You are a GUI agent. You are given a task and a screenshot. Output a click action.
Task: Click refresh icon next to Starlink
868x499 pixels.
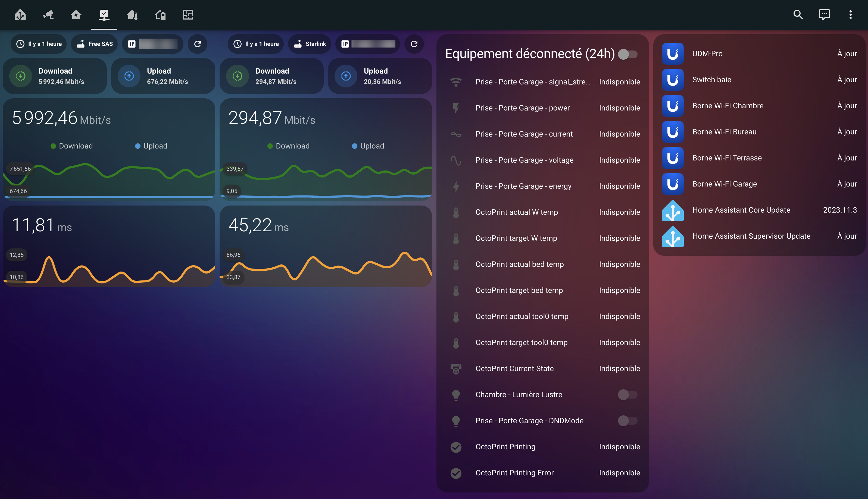click(414, 44)
